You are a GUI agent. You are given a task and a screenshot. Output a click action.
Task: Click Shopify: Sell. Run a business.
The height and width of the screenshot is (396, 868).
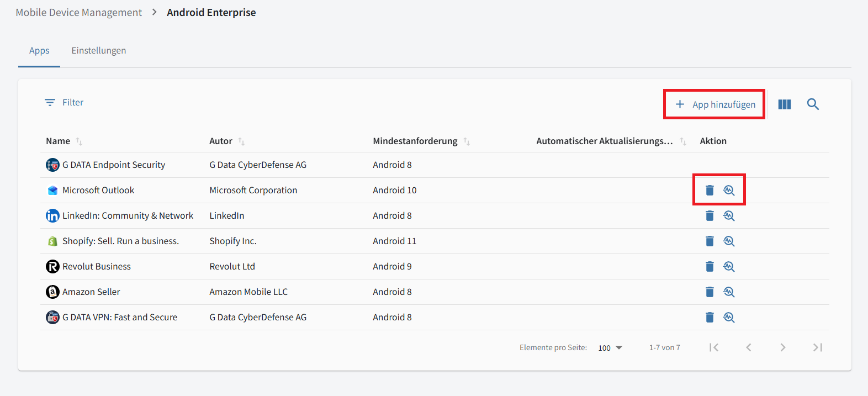120,241
